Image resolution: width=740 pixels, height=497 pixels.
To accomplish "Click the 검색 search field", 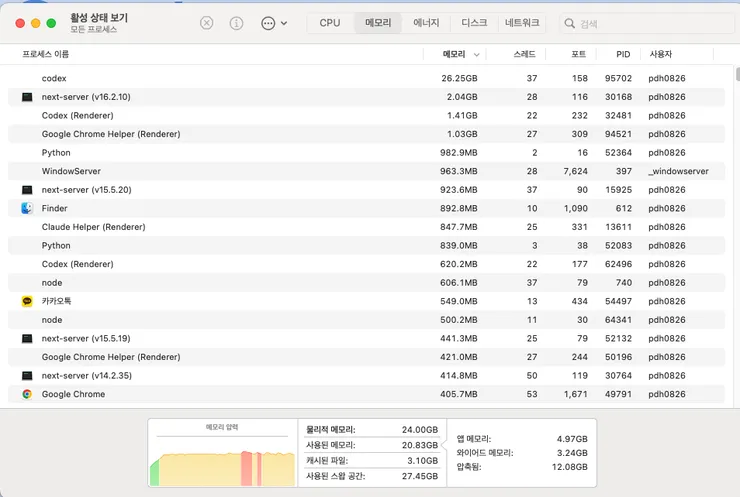I will coord(647,23).
